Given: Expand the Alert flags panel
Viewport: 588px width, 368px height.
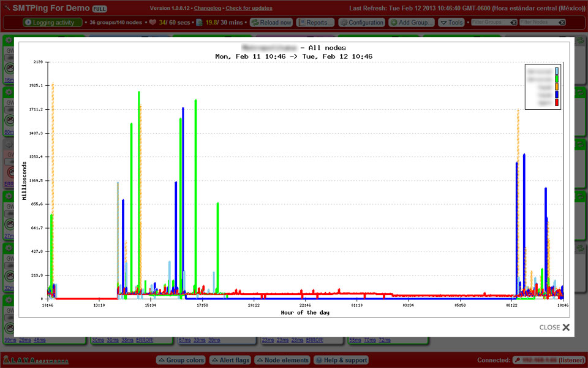Looking at the screenshot, I should 230,361.
